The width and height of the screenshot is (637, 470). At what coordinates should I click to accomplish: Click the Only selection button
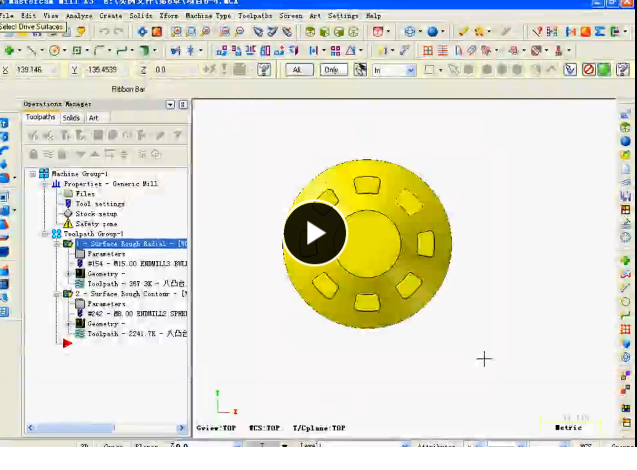(x=333, y=70)
